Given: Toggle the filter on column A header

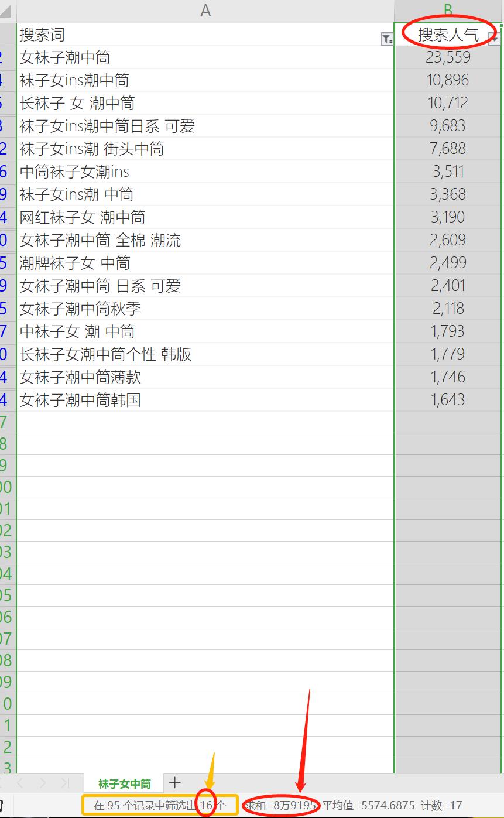Looking at the screenshot, I should point(387,39).
